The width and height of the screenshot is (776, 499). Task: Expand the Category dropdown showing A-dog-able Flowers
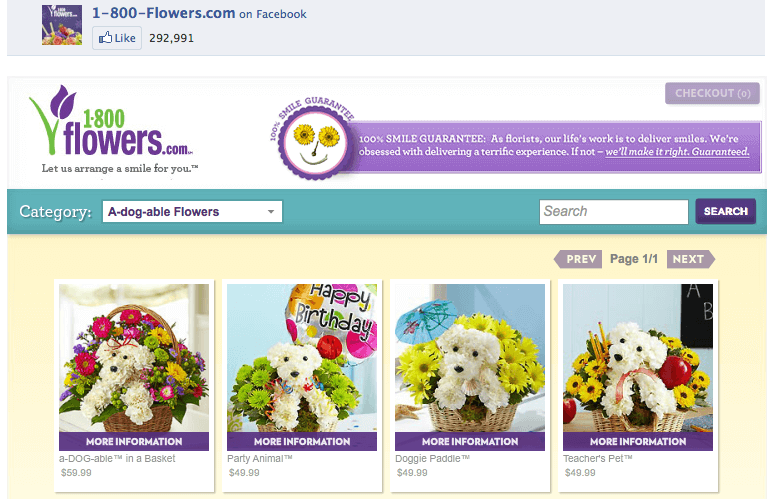pos(192,211)
